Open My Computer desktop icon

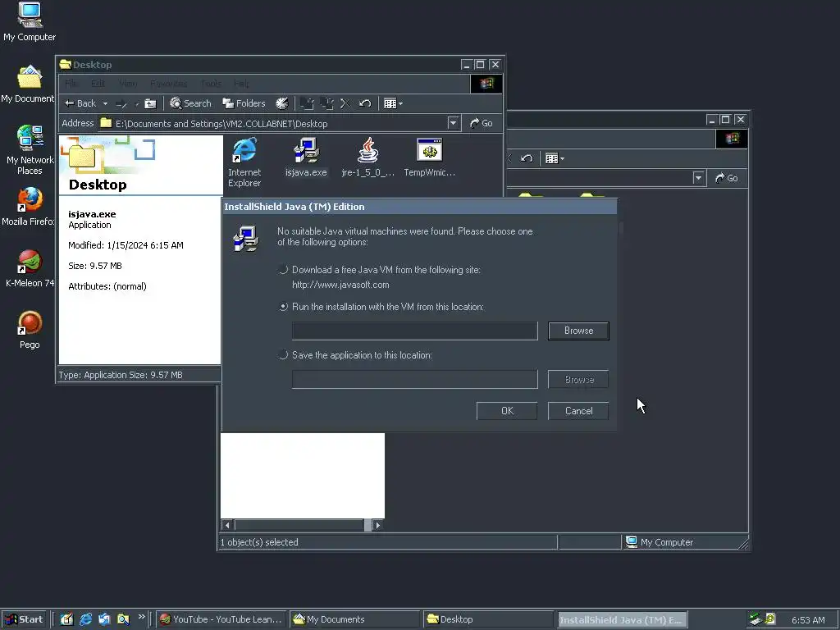pyautogui.click(x=30, y=21)
